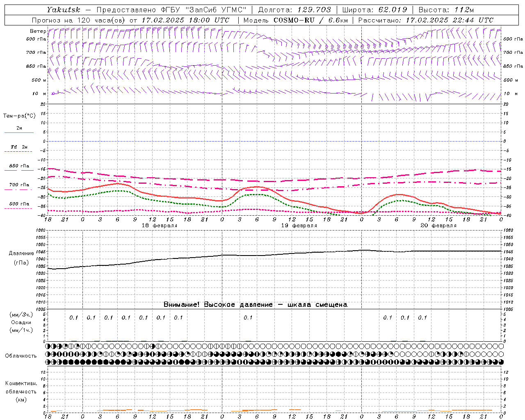Click the 'Осадки' precipitation label
525x420 pixels.
click(21, 322)
